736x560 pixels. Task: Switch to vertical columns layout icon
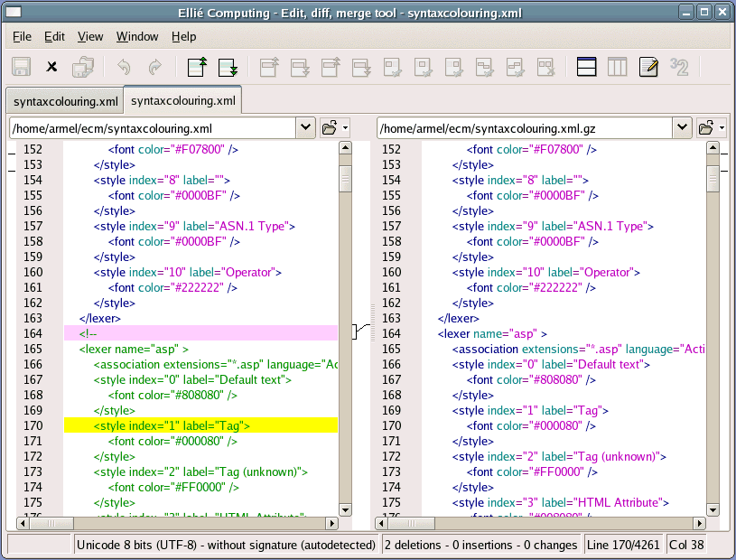[617, 67]
